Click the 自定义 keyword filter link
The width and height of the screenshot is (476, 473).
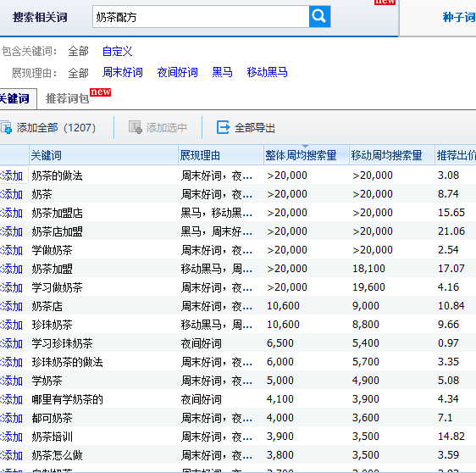pyautogui.click(x=117, y=51)
